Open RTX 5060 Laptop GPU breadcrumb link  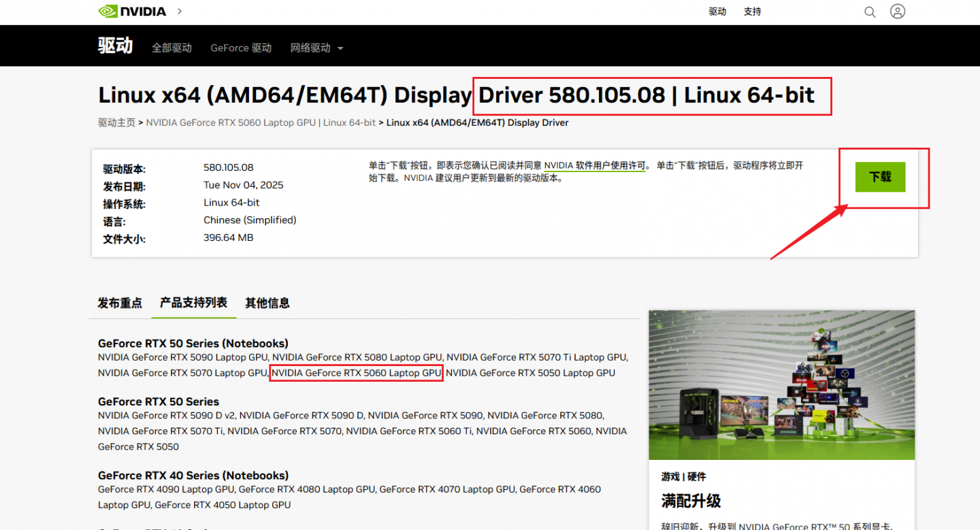click(261, 122)
